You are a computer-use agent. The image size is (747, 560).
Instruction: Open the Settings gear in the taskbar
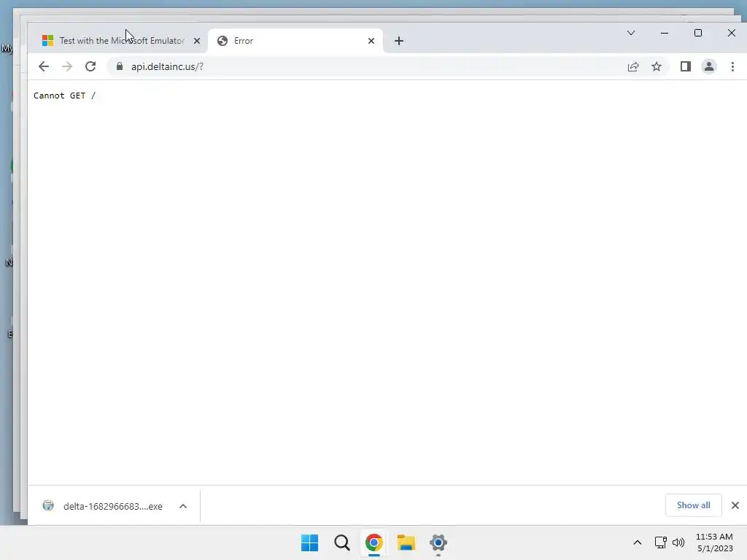tap(438, 542)
